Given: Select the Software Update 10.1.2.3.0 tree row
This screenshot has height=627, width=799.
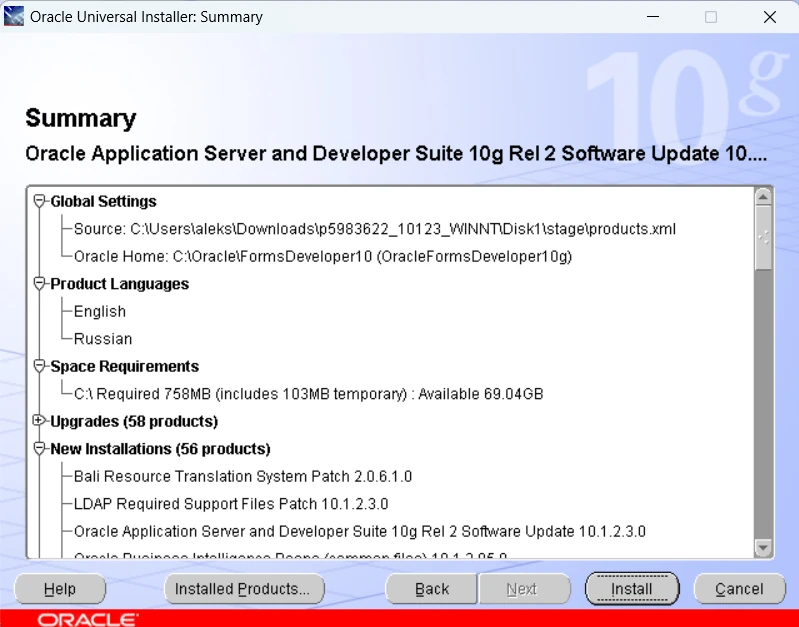Looking at the screenshot, I should (360, 532).
